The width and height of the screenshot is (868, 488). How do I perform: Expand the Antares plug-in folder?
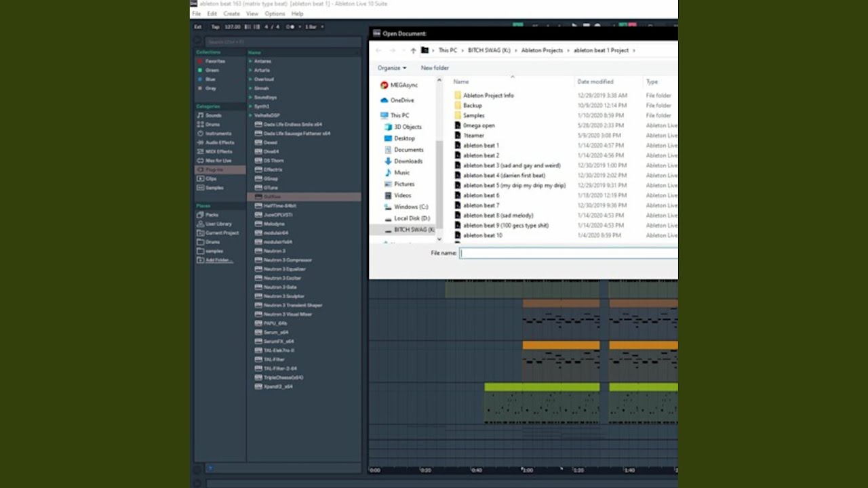click(250, 61)
